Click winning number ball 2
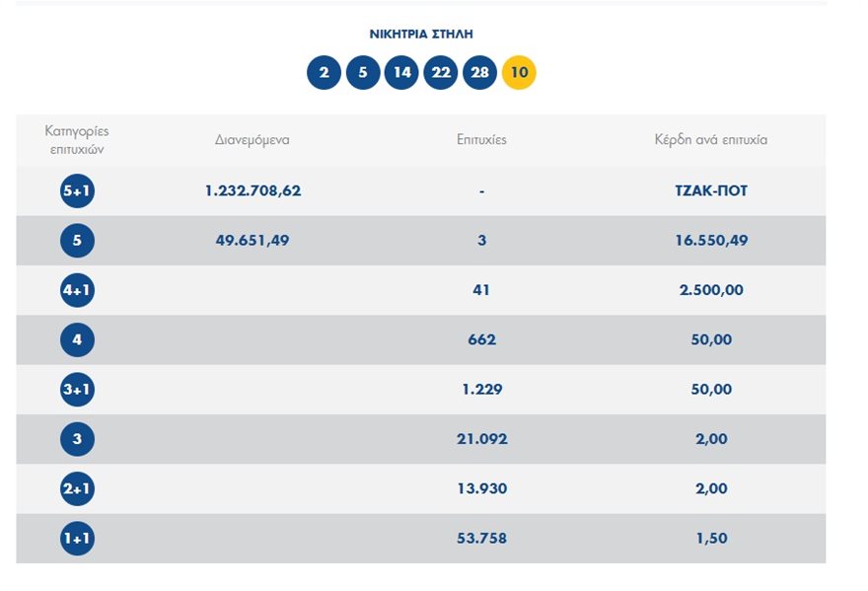The image size is (868, 591). click(324, 73)
